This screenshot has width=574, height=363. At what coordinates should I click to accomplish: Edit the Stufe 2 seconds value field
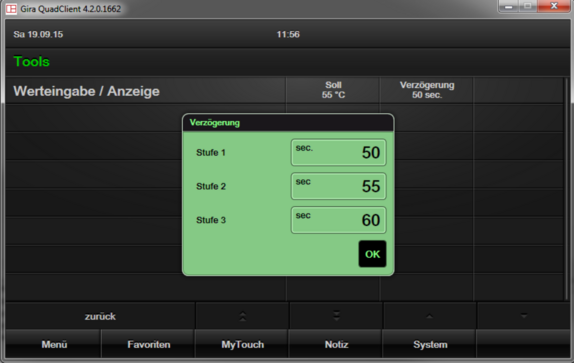(338, 186)
